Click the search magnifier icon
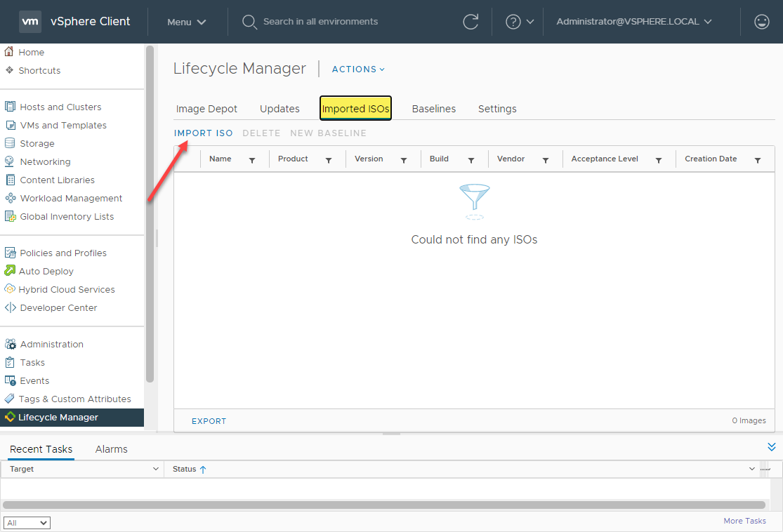Screen dimensions: 783x532 (249, 22)
